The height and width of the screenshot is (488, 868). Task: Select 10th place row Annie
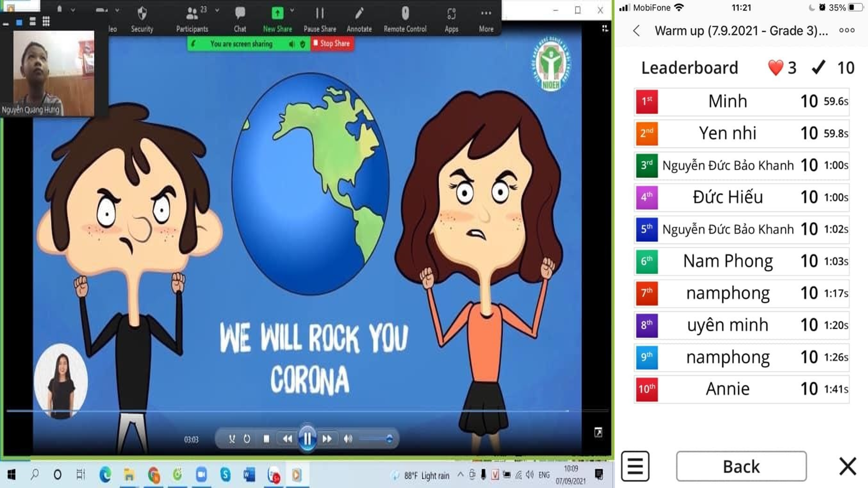(741, 389)
